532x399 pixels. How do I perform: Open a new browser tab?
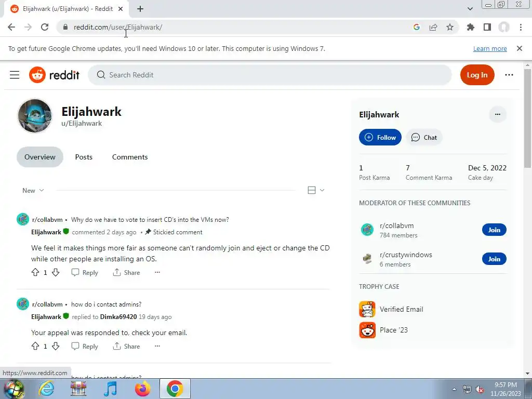[140, 9]
